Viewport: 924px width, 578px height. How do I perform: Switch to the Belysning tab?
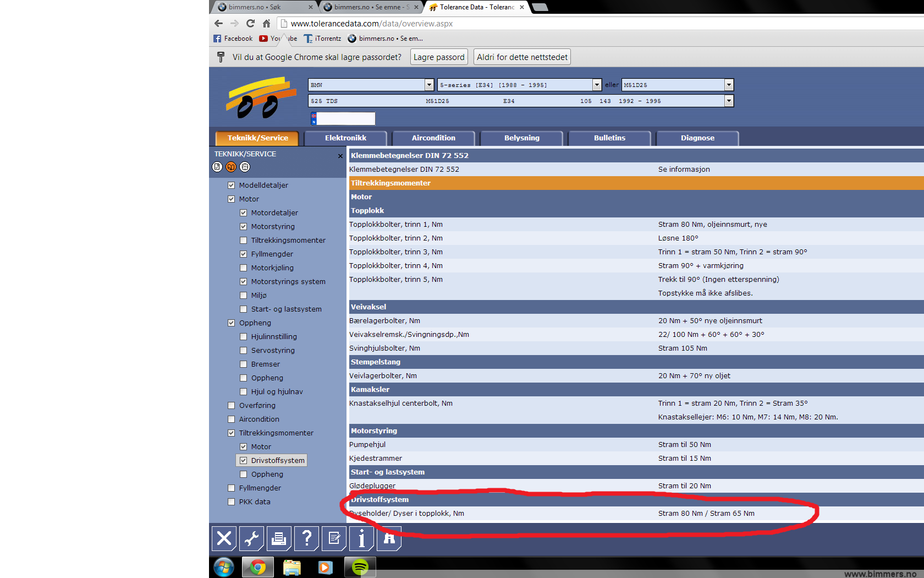522,138
